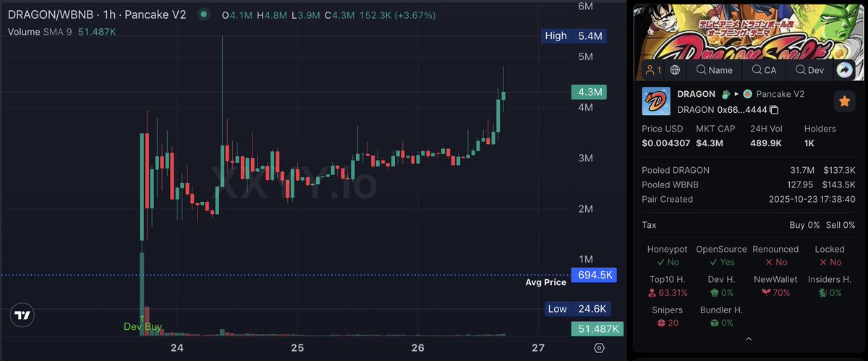Image resolution: width=868 pixels, height=361 pixels.
Task: Search by CA button
Action: 764,70
